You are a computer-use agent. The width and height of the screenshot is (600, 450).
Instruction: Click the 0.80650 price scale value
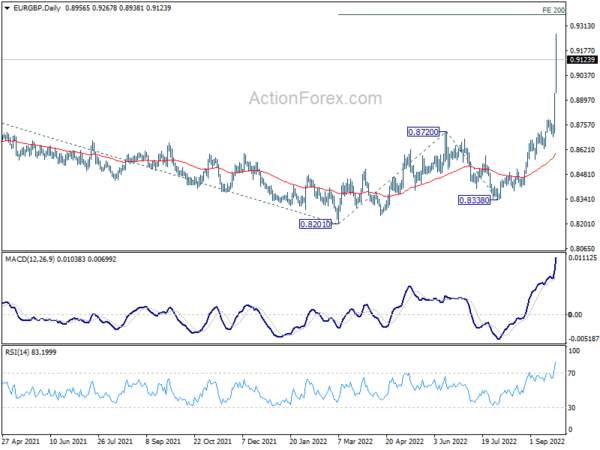pyautogui.click(x=582, y=249)
